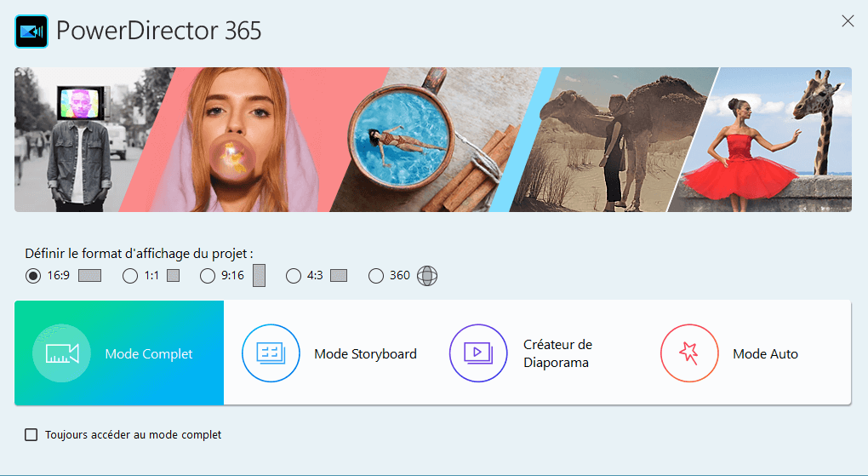Click the Définir le format d'affichage label
Viewport: 868px width, 476px height.
139,254
